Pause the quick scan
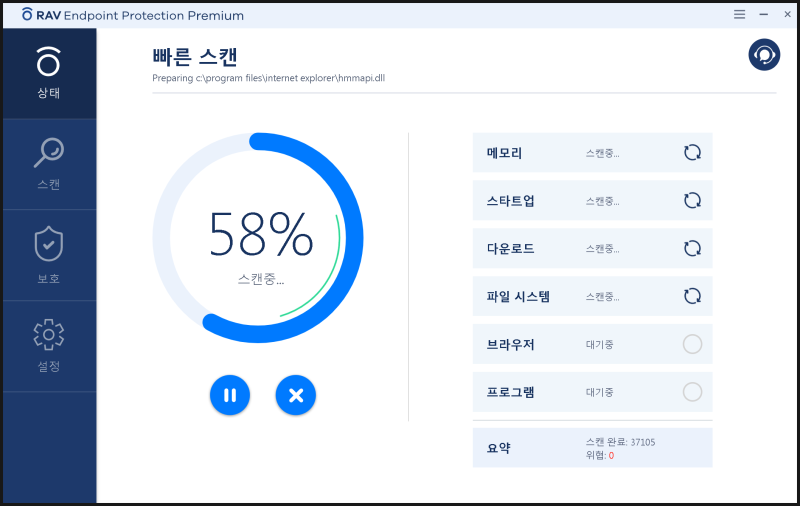 (230, 395)
